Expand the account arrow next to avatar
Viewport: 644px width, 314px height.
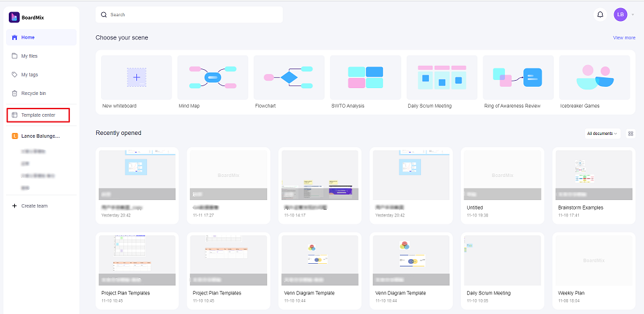[x=632, y=15]
